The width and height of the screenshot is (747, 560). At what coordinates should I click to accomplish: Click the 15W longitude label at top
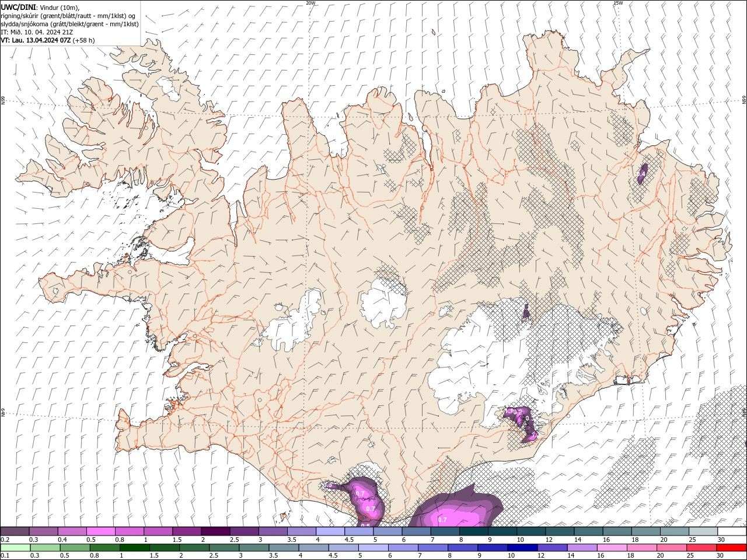[618, 3]
